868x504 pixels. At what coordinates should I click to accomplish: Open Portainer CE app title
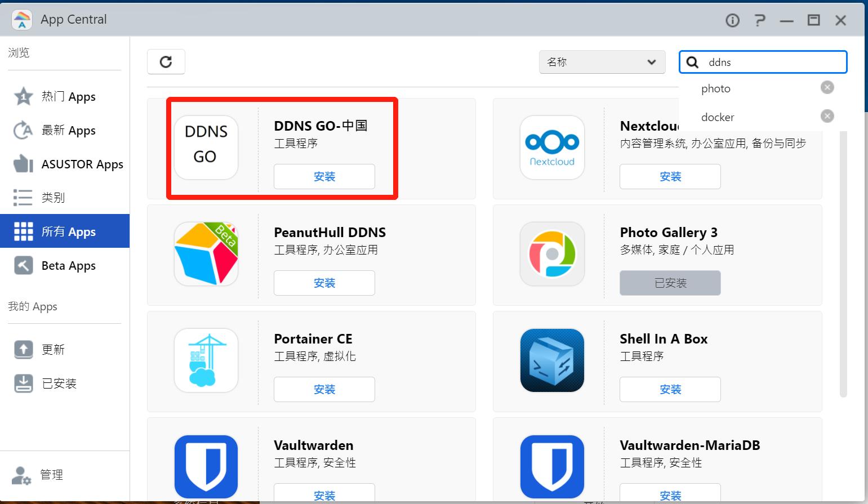click(x=313, y=339)
